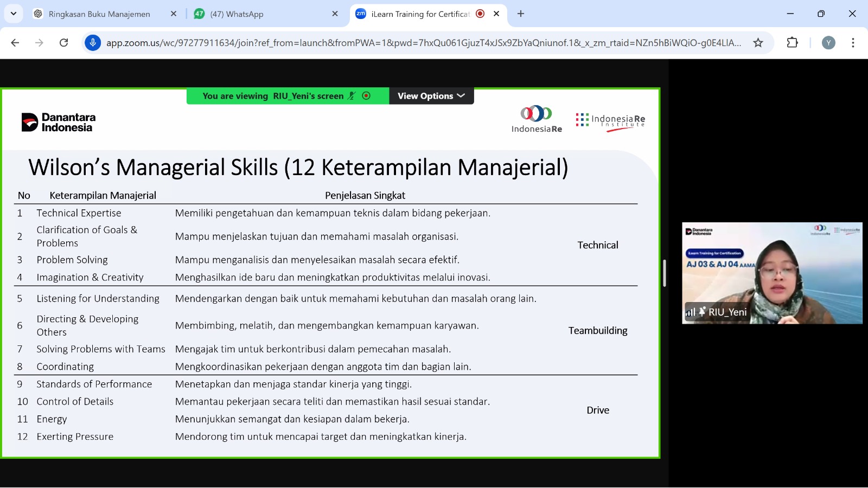Click the forward navigation arrow
The image size is (868, 488).
click(39, 43)
